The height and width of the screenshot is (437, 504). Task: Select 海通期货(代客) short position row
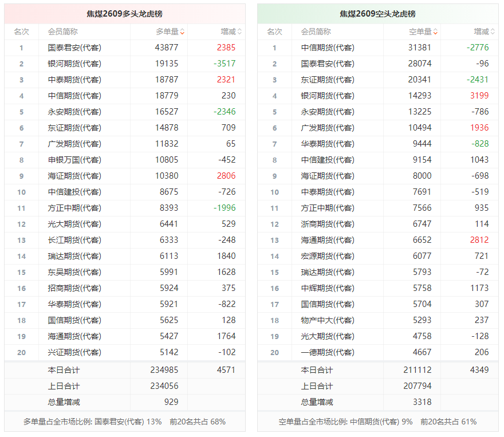point(377,240)
